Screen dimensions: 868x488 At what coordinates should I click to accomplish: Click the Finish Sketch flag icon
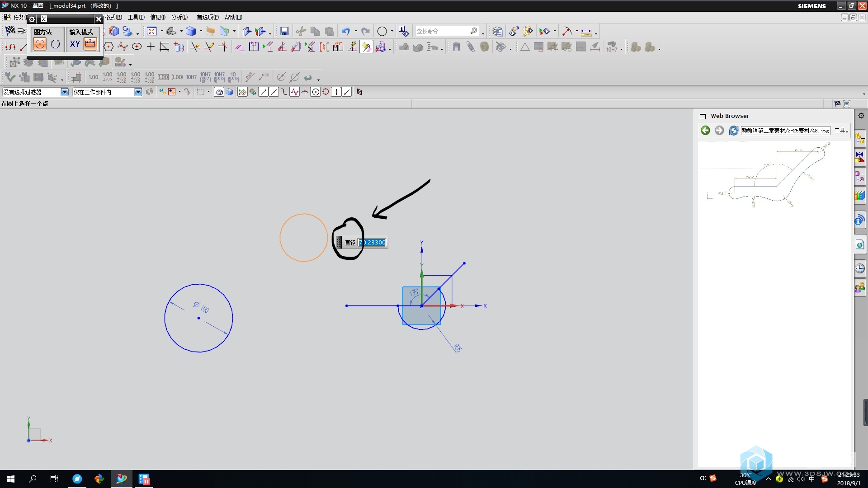[10, 31]
